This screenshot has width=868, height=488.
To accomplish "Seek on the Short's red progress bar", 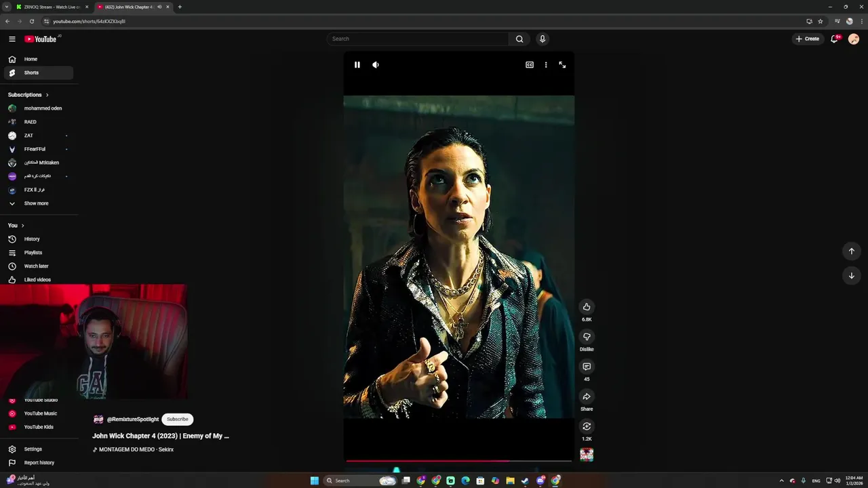I will tap(459, 461).
